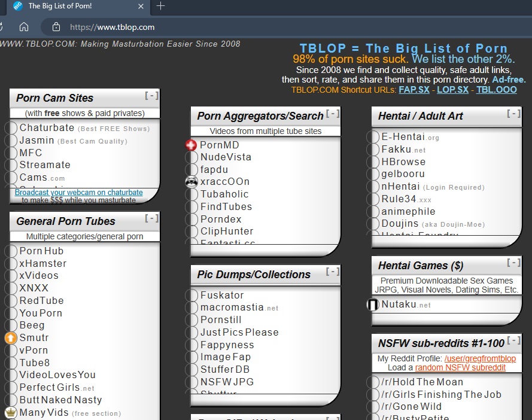View site information via the lock icon
Viewport: 532px width, 420px height.
coord(56,27)
